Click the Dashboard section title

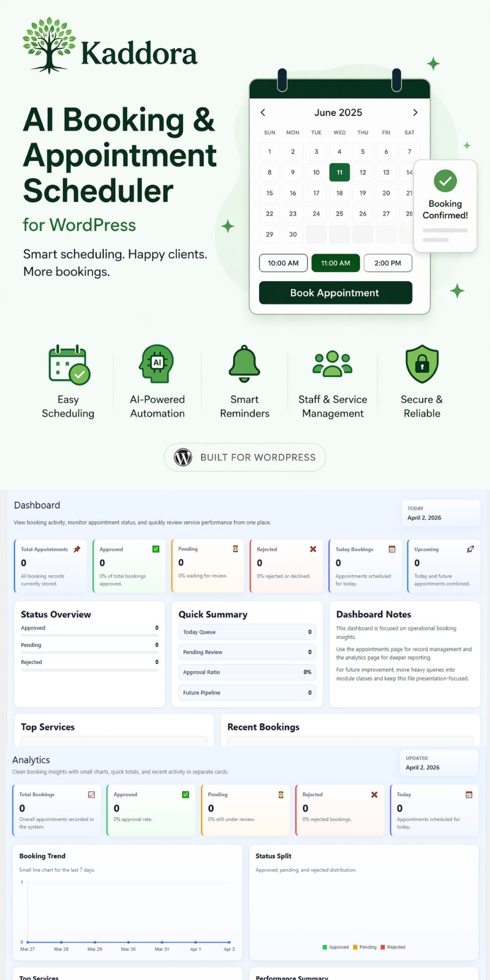[x=37, y=505]
